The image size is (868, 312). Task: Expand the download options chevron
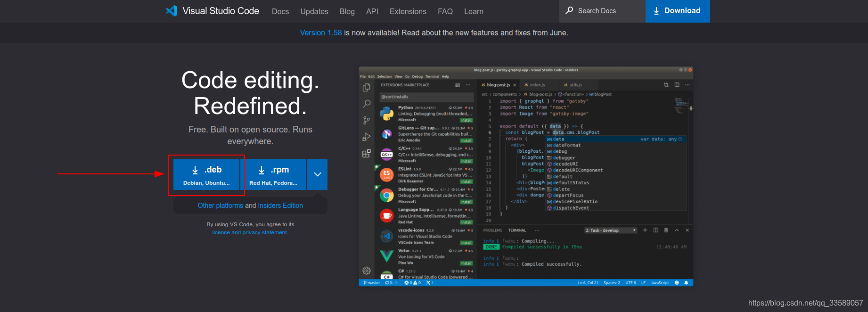click(x=318, y=175)
